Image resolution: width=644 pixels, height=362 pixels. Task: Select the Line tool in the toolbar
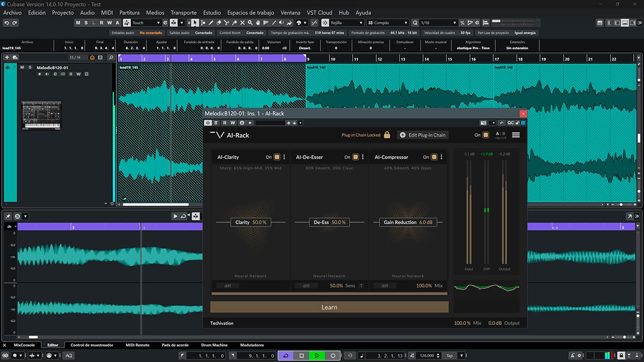click(274, 23)
